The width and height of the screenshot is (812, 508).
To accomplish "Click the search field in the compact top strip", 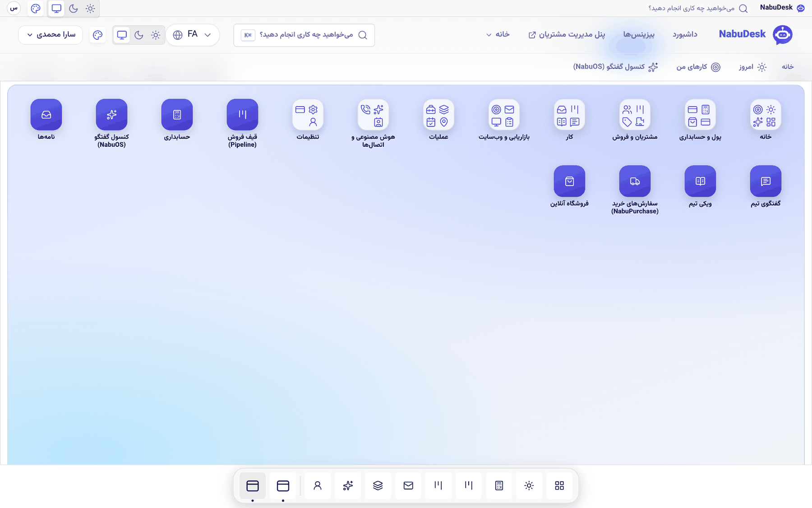I will [697, 8].
